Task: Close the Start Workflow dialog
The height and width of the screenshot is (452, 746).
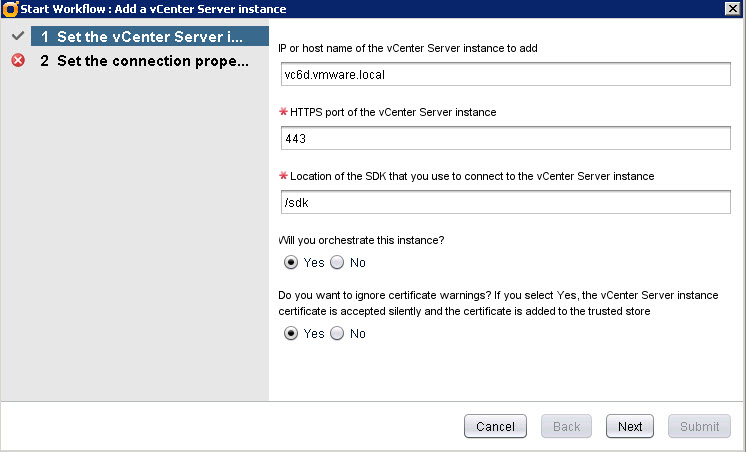Action: [731, 9]
